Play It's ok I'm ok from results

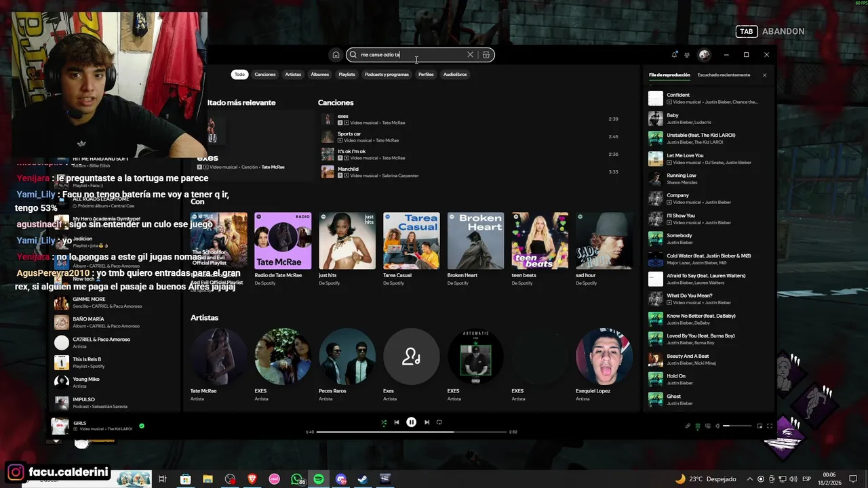(x=470, y=155)
